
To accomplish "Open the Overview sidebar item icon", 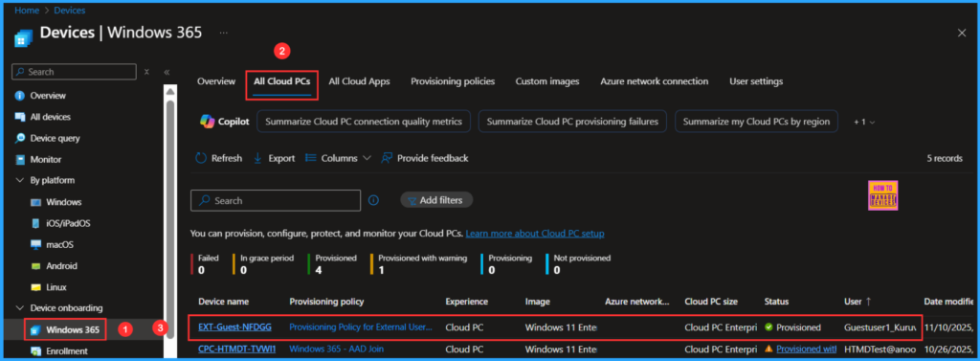I will [x=19, y=96].
